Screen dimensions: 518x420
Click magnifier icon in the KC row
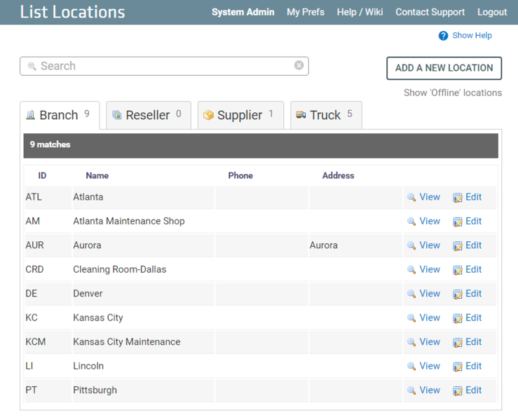pyautogui.click(x=411, y=318)
